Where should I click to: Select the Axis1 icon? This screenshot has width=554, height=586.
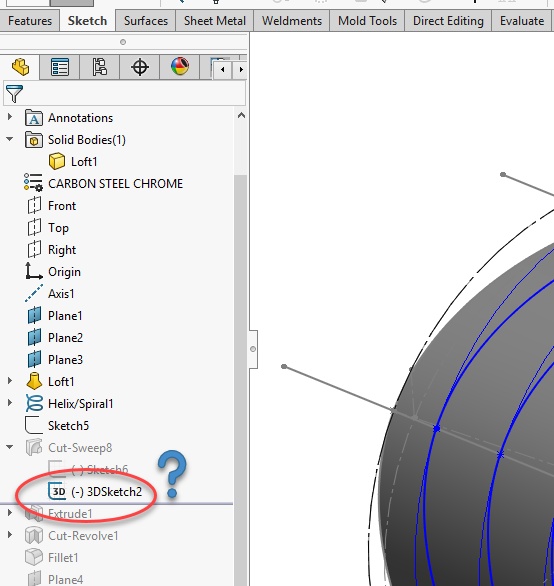[x=34, y=293]
